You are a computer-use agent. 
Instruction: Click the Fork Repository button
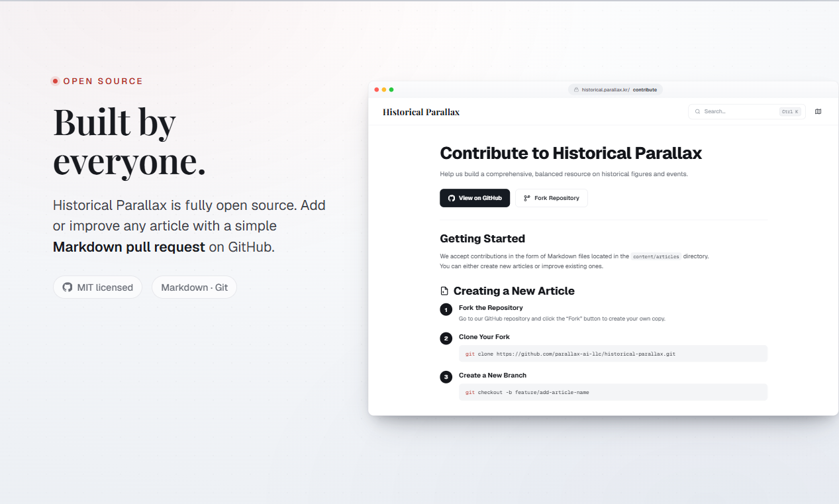(551, 198)
